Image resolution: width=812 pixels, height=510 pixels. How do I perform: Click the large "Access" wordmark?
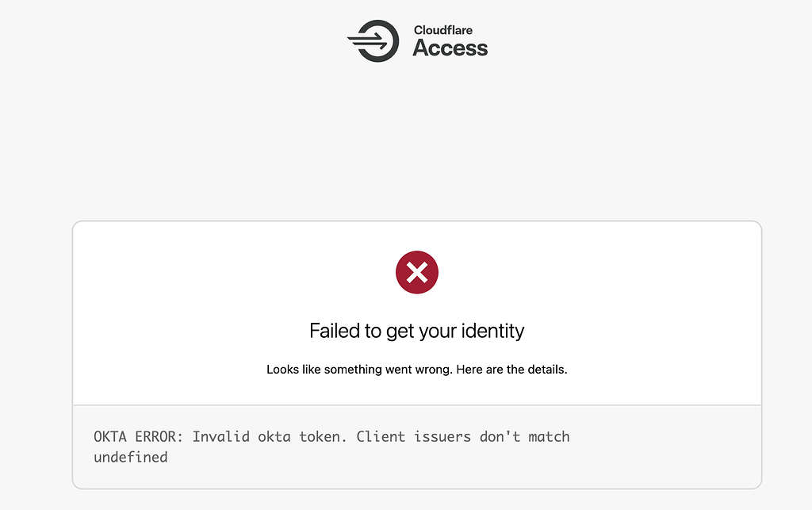pos(450,48)
